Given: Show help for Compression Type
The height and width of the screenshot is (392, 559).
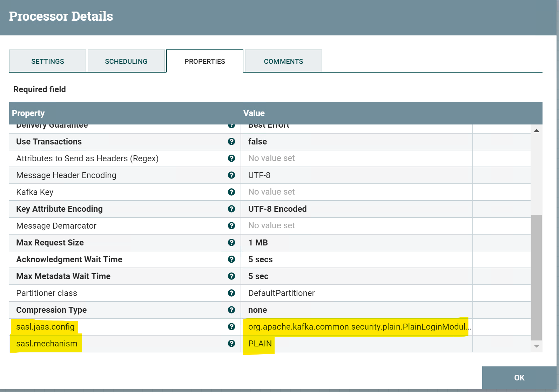Looking at the screenshot, I should tap(231, 310).
